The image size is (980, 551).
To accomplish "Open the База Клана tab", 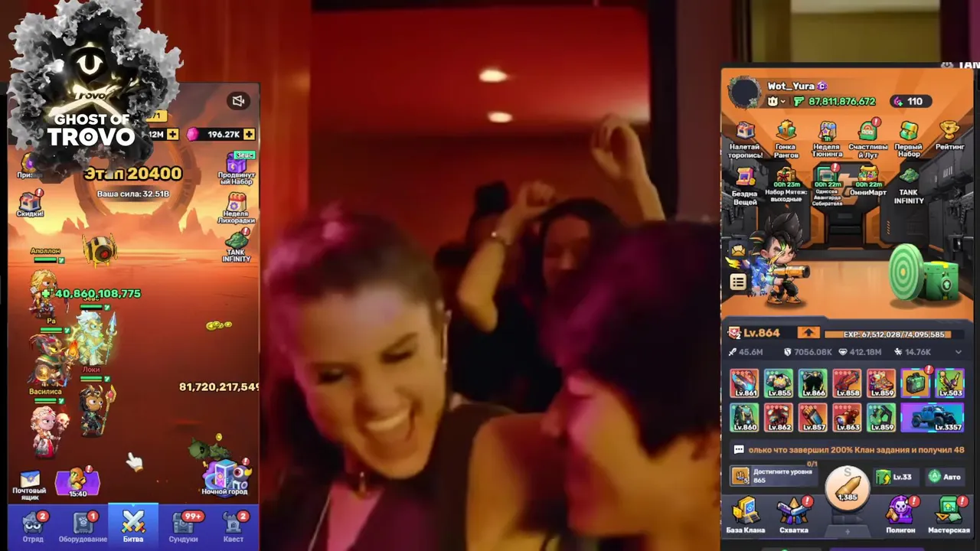I will point(745,515).
